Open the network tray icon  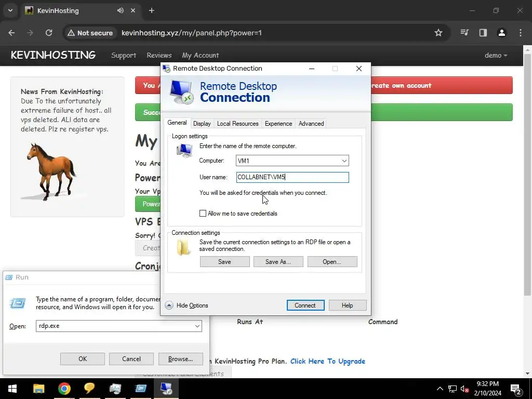[453, 389]
